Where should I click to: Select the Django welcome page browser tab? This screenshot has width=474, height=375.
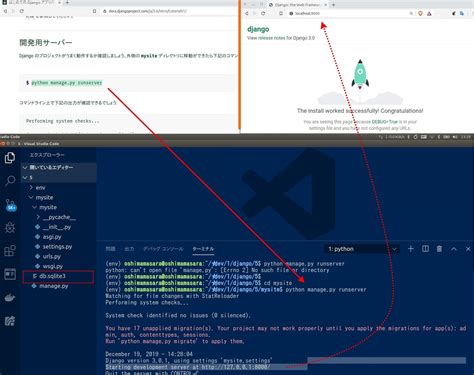pyautogui.click(x=298, y=5)
